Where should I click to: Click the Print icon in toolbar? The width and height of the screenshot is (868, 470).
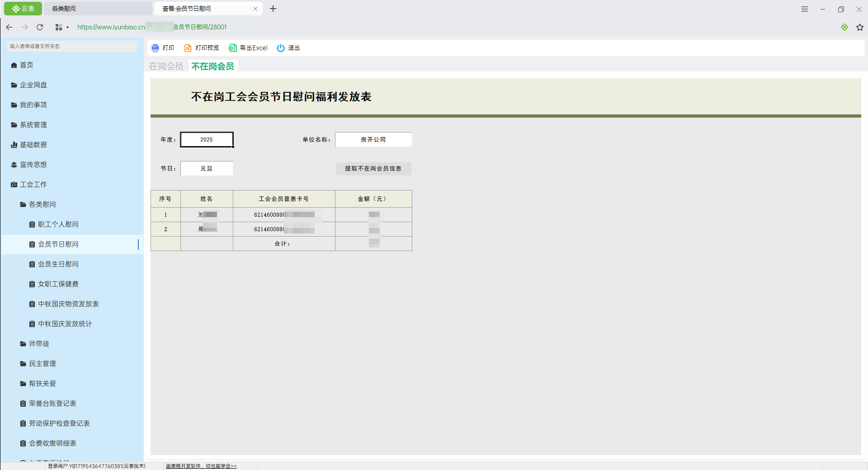(x=156, y=48)
